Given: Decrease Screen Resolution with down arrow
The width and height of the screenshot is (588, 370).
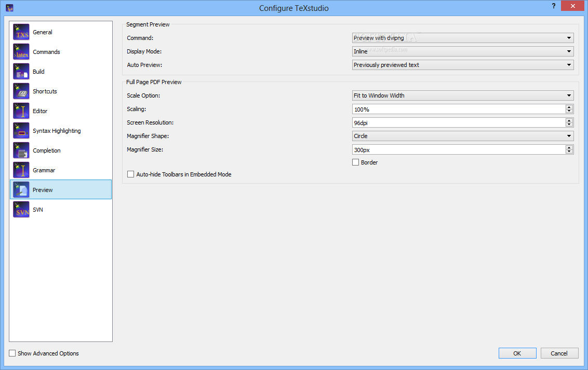Looking at the screenshot, I should [569, 125].
